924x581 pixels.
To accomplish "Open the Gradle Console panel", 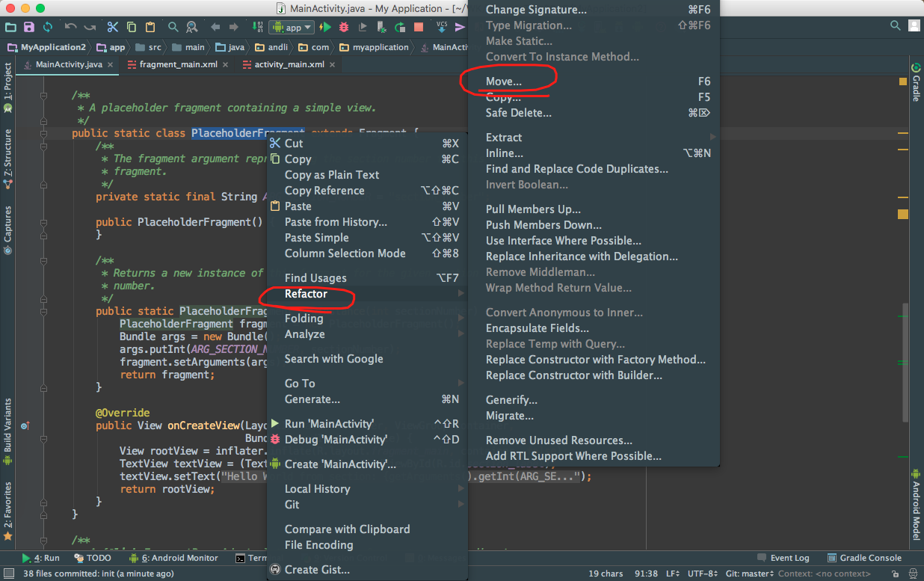I will point(864,558).
